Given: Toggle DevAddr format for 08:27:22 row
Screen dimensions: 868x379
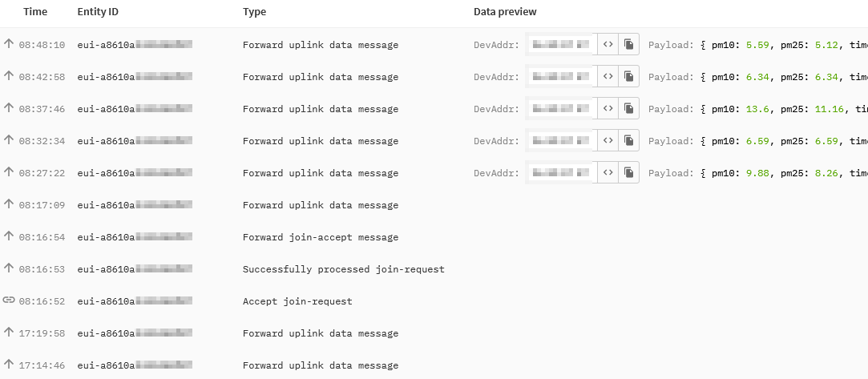Looking at the screenshot, I should (x=608, y=172).
